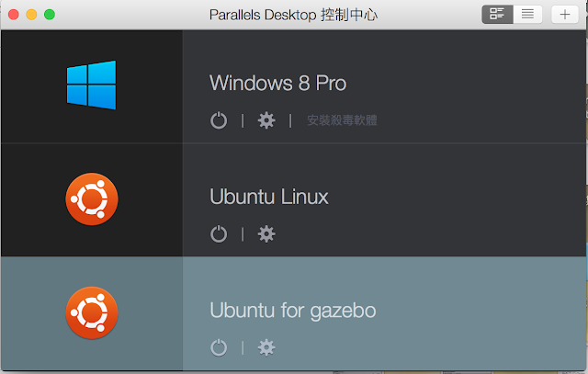This screenshot has width=588, height=374.
Task: Select the Windows 8 Pro name text
Action: click(x=277, y=83)
